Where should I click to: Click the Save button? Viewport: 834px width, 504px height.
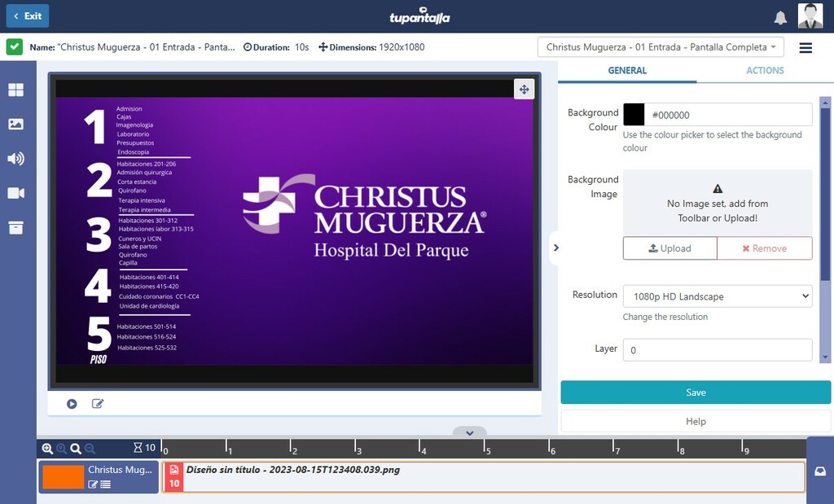tap(696, 392)
